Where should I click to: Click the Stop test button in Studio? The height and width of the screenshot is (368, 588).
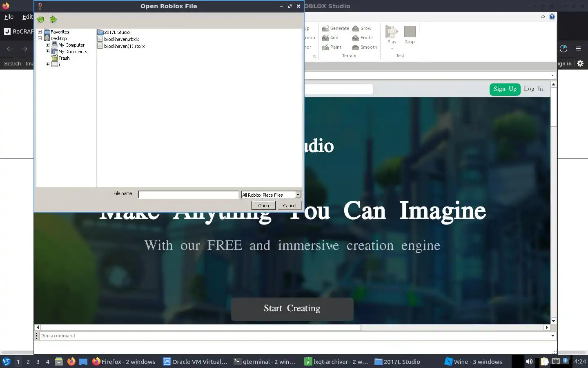(410, 35)
